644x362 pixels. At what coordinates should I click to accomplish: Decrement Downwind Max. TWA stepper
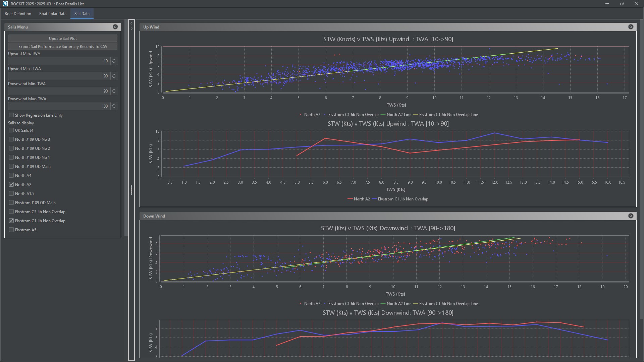point(114,108)
